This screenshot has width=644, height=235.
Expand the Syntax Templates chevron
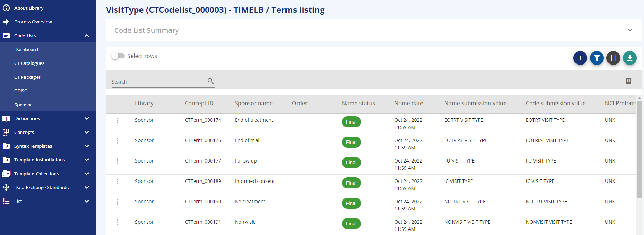tap(87, 146)
